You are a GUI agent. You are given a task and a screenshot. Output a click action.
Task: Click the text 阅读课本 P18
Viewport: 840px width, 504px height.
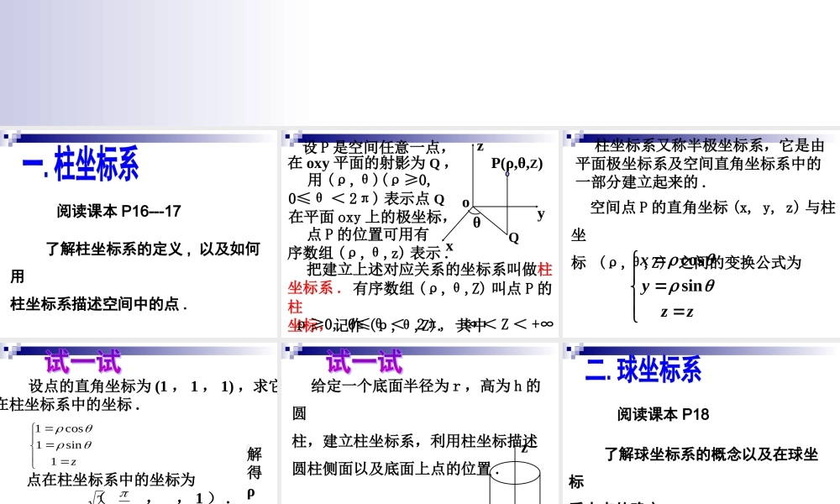click(664, 415)
